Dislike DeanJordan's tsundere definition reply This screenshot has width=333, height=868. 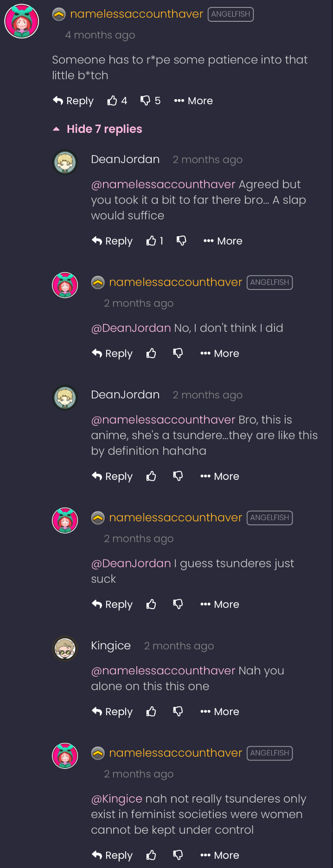pos(178,476)
